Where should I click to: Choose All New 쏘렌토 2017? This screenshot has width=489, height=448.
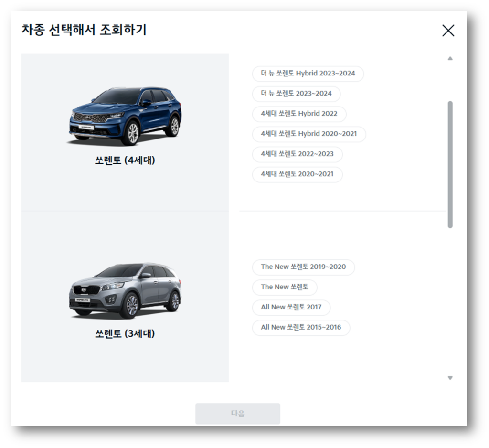tap(291, 308)
